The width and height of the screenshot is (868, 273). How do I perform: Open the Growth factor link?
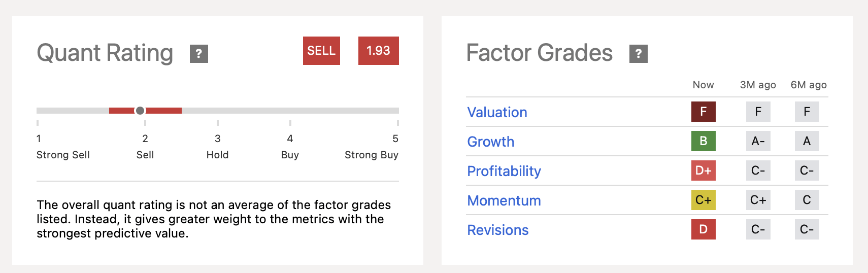490,142
